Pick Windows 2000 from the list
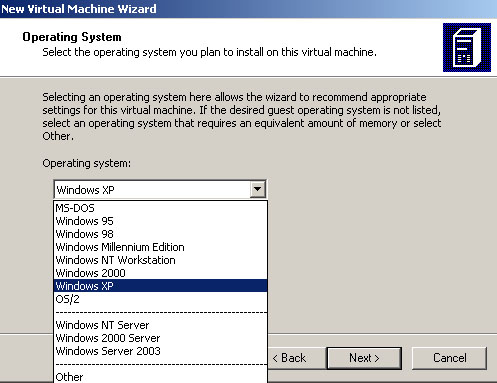Screen dimensions: 497x383 [x=160, y=273]
